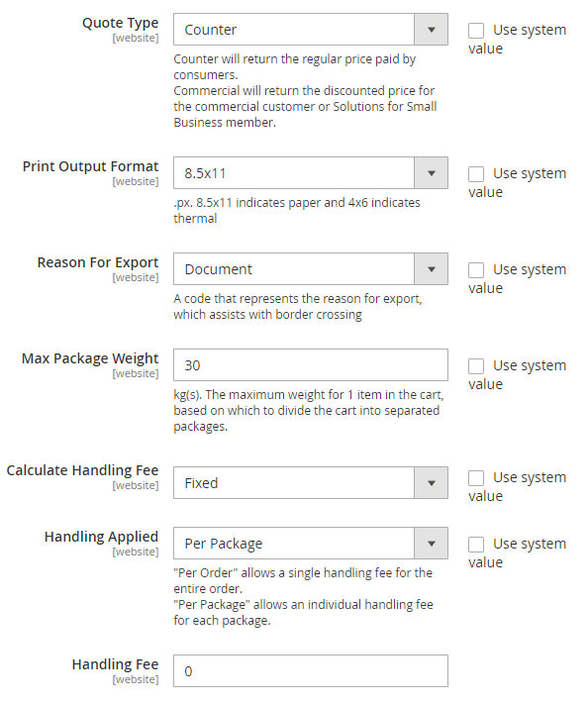Enable Use system value for Calculate Handling Fee
The image size is (588, 703).
[476, 478]
